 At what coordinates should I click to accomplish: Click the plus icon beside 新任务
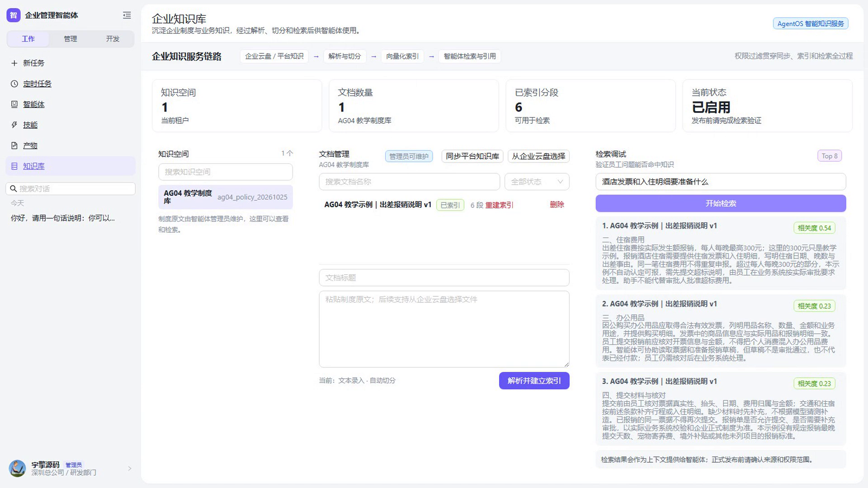(x=14, y=63)
